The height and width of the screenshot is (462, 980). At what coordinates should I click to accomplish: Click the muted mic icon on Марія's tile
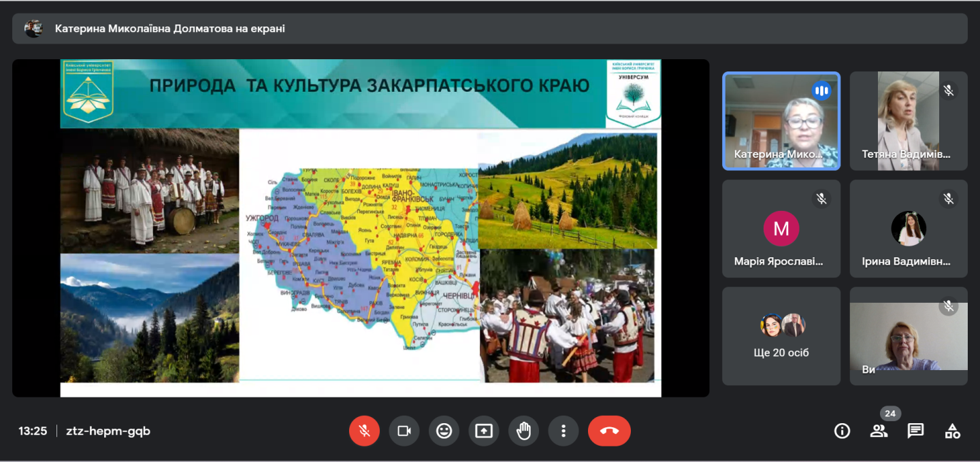coord(821,198)
